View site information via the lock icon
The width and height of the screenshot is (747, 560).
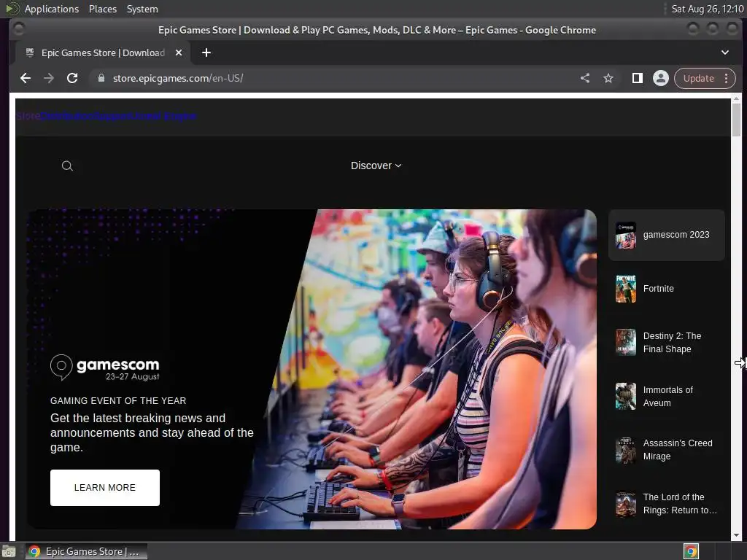101,78
